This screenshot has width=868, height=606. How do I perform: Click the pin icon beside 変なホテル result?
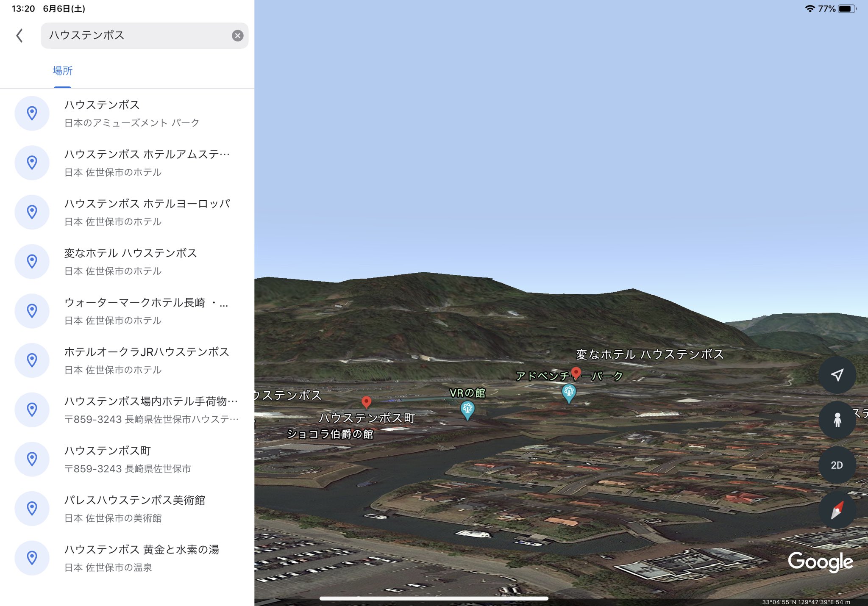coord(32,261)
